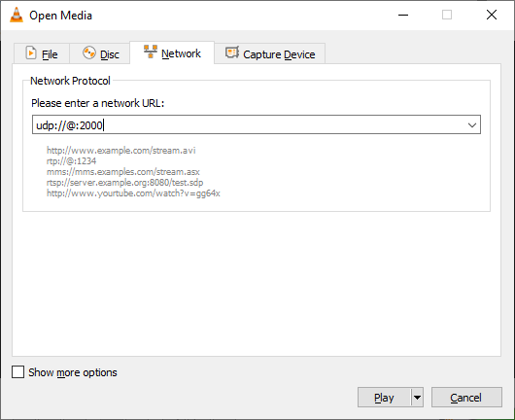The height and width of the screenshot is (420, 515).
Task: Select the Network tab label
Action: tap(181, 53)
